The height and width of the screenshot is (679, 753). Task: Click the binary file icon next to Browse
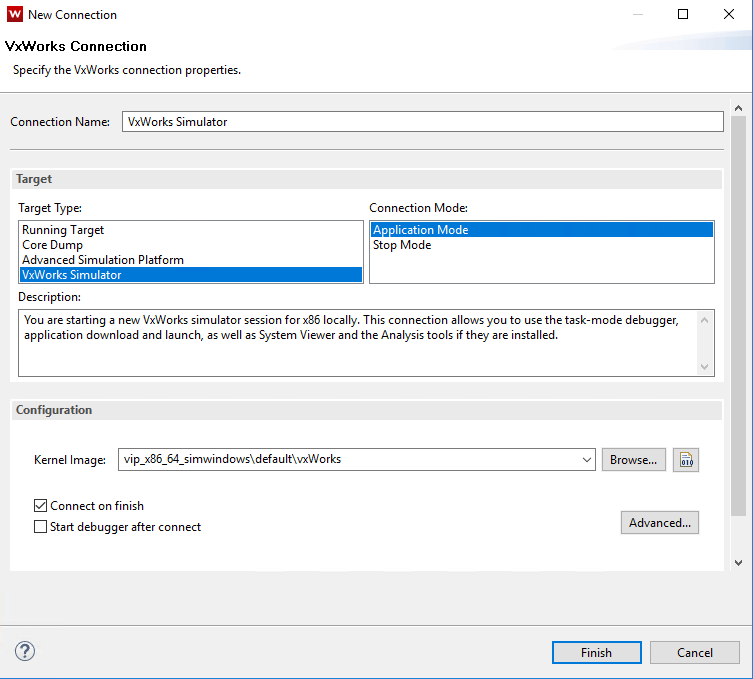686,460
